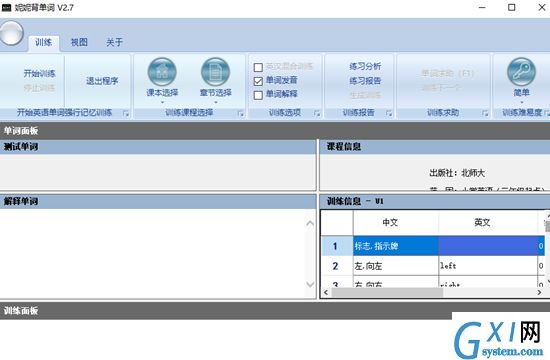
Task: Click the 停止训练 button
Action: (39, 88)
